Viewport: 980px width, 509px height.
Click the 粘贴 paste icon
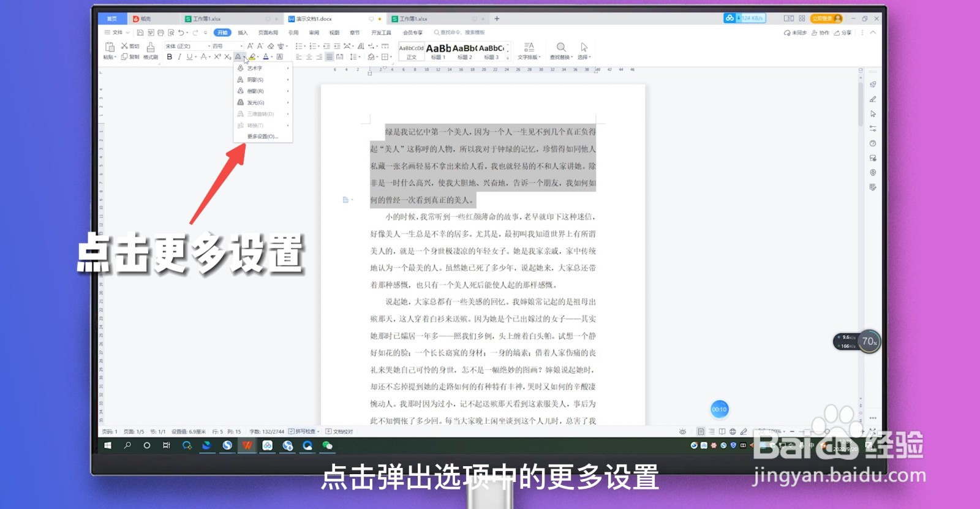[110, 47]
